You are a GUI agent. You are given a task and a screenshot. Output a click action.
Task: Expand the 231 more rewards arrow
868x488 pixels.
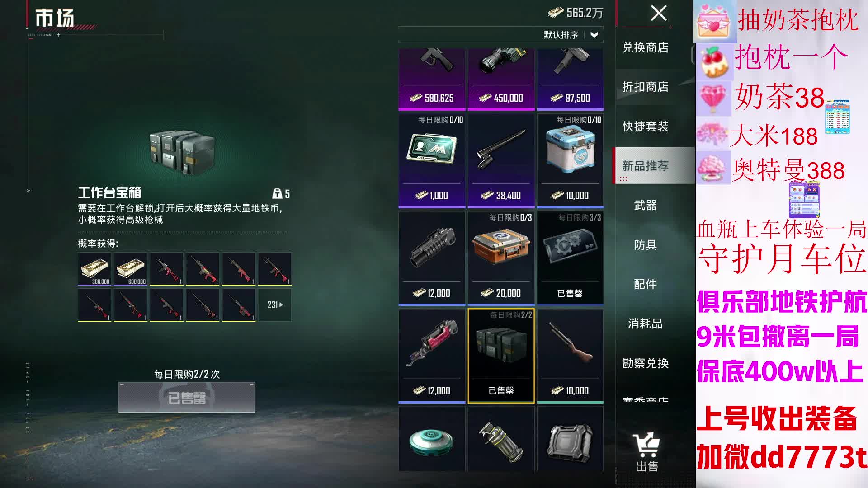point(275,305)
